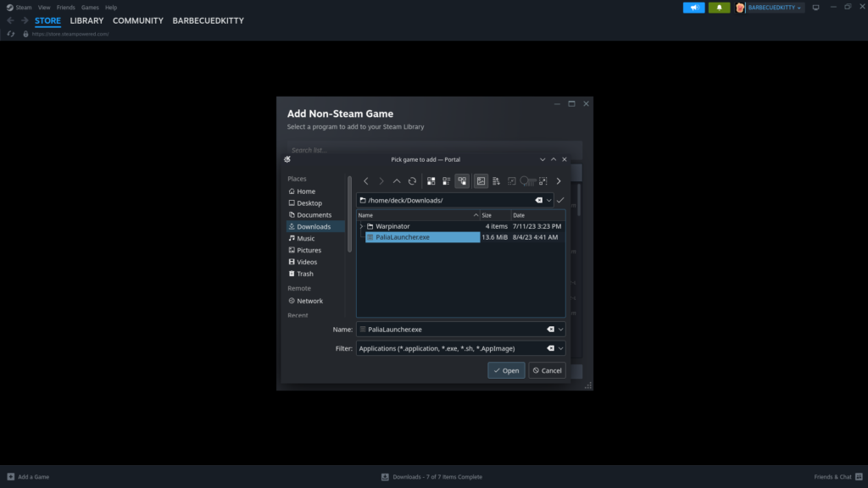Open Downloads in Places
Screen dimensions: 868x488
click(315, 226)
